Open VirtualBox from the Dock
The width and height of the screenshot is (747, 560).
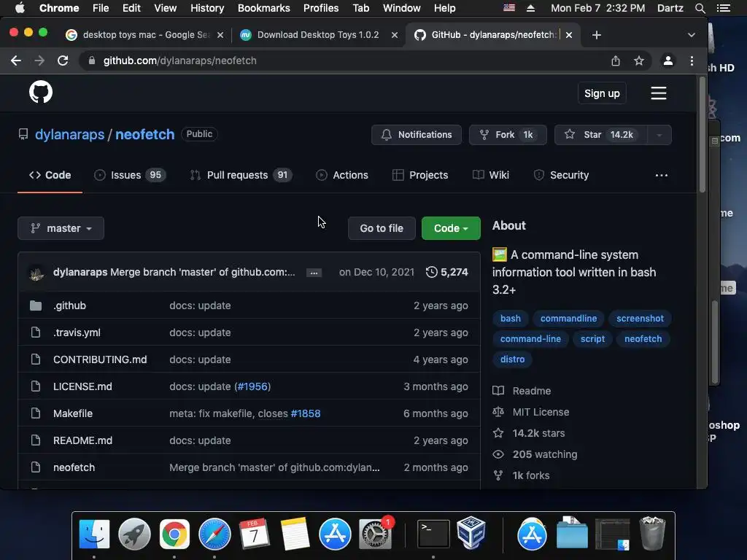coord(471,533)
